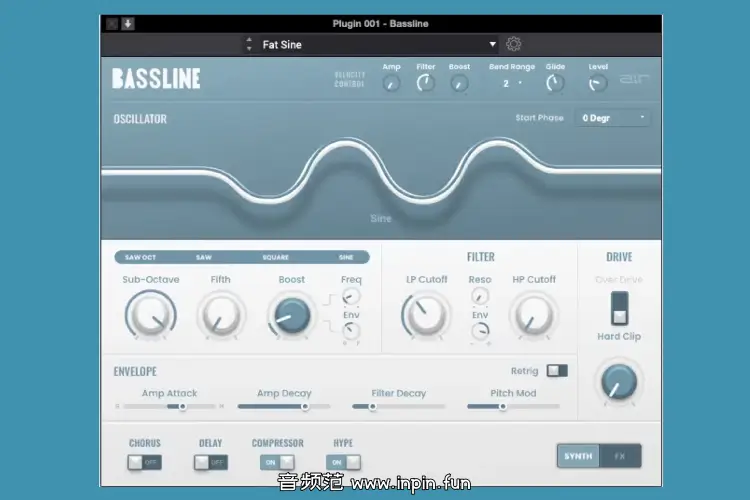Click the Velocity Amp knob

click(391, 84)
